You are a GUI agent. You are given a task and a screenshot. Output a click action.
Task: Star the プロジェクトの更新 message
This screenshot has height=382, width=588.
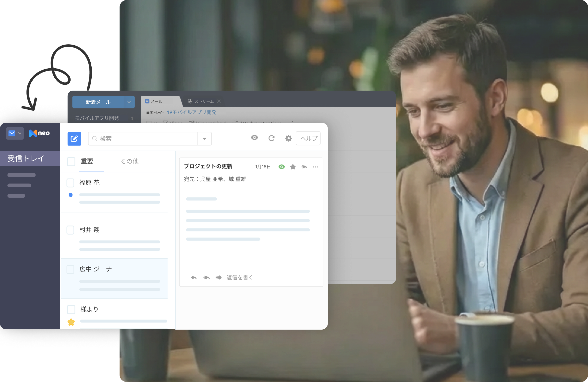click(x=293, y=167)
